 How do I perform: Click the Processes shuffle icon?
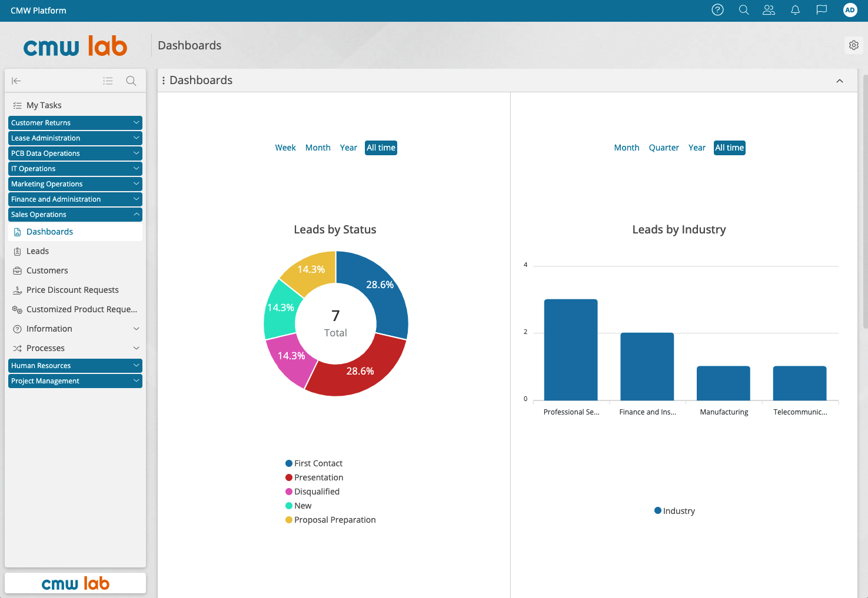coord(17,349)
